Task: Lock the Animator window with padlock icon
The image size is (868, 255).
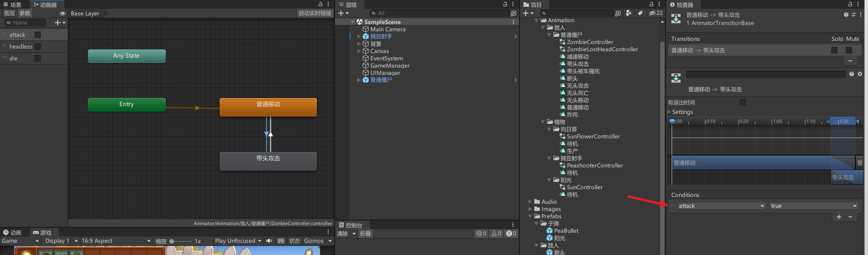Action: (321, 4)
